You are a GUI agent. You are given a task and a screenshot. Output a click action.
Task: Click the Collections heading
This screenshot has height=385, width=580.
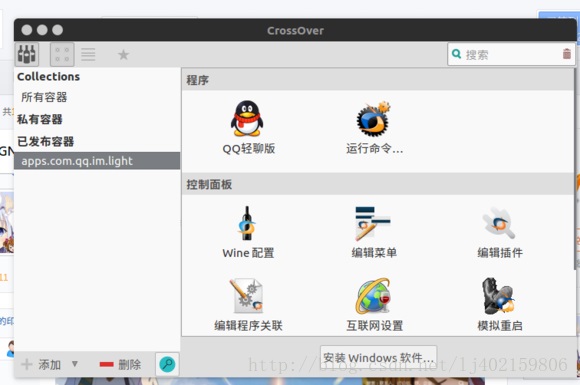click(48, 77)
